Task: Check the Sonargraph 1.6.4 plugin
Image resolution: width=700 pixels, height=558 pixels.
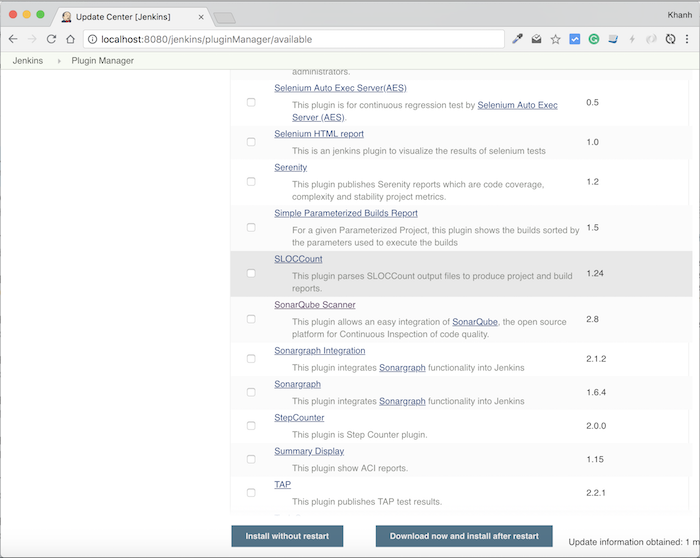Action: pyautogui.click(x=251, y=392)
